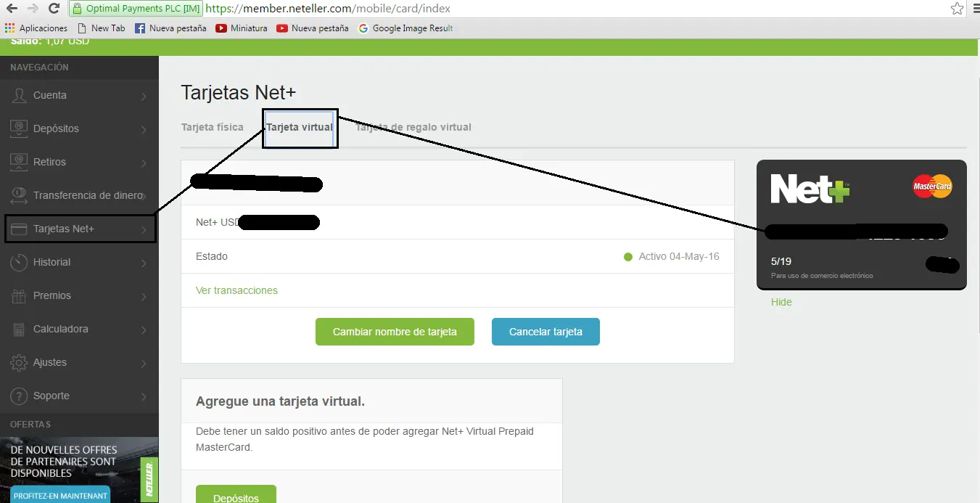Expand the Retiros chevron
This screenshot has width=980, height=503.
[x=144, y=163]
